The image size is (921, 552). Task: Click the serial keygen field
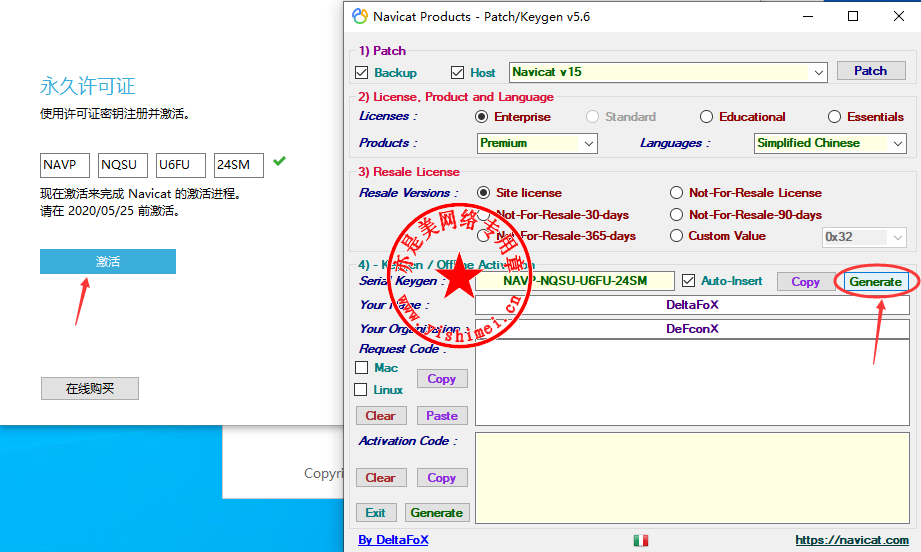(x=574, y=281)
